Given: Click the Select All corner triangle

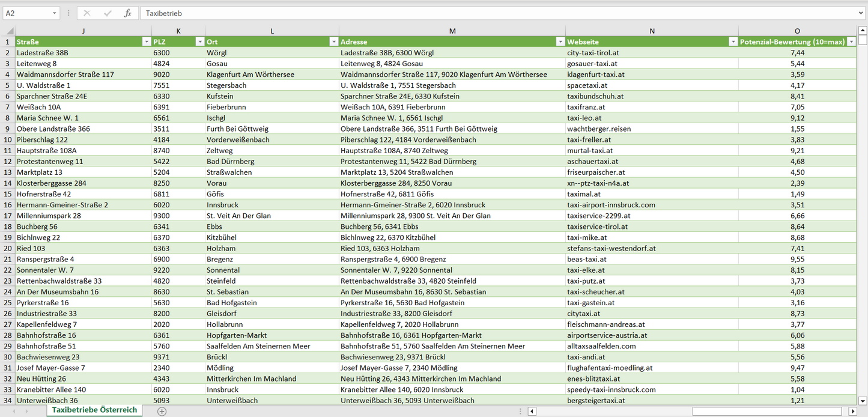Looking at the screenshot, I should (10, 31).
